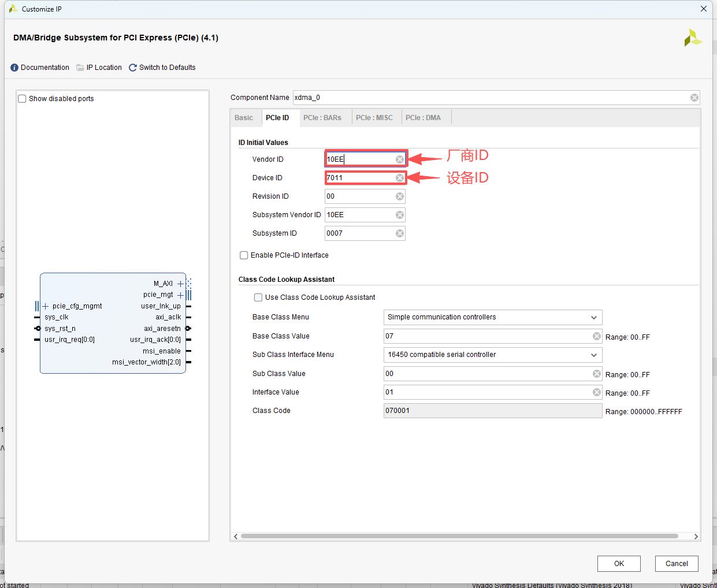Check Use Class Code Lookup Assistant
Viewport: 717px width, 588px height.
click(258, 297)
